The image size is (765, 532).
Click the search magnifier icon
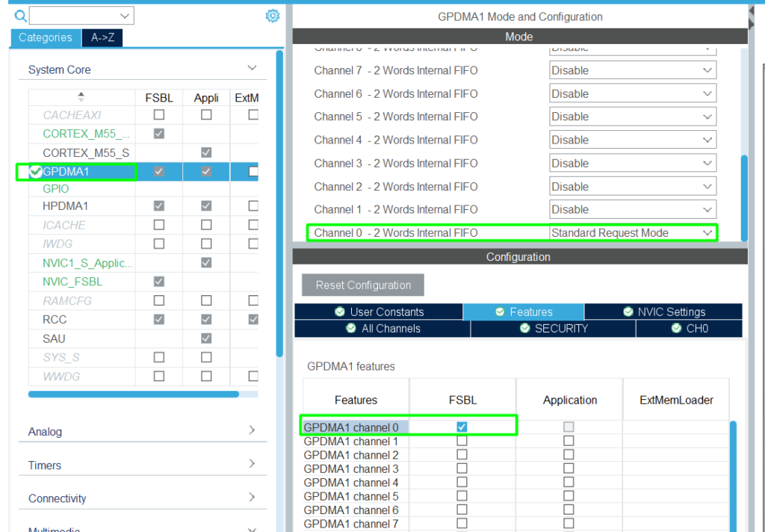tap(20, 16)
